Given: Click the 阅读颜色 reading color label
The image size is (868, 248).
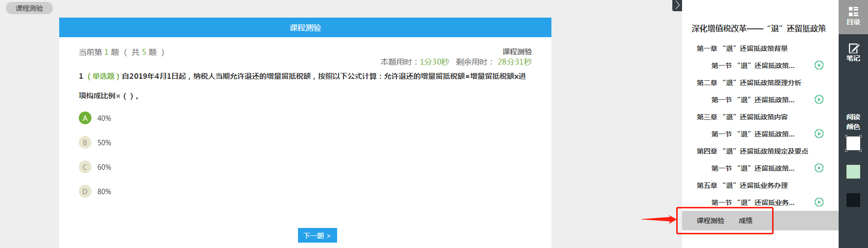Looking at the screenshot, I should click(x=853, y=122).
